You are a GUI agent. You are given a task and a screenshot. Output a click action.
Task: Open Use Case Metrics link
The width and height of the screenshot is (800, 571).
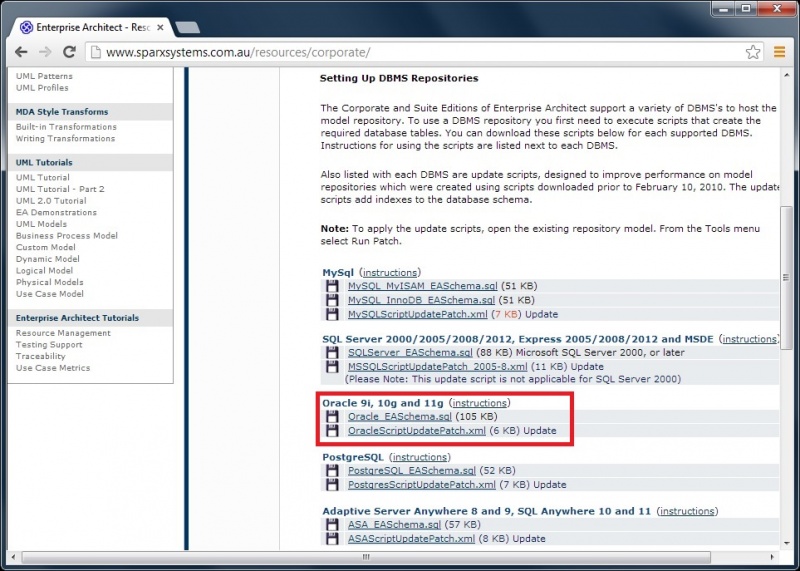[x=53, y=368]
